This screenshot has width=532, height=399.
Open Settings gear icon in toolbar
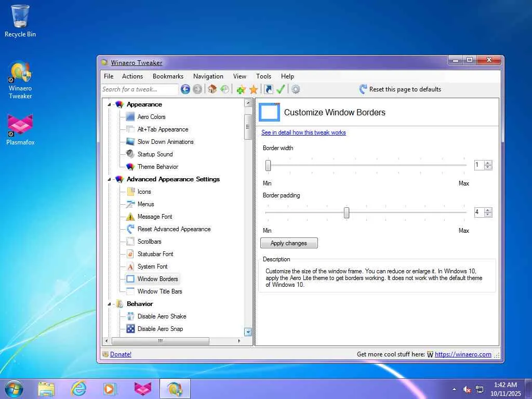pos(296,89)
